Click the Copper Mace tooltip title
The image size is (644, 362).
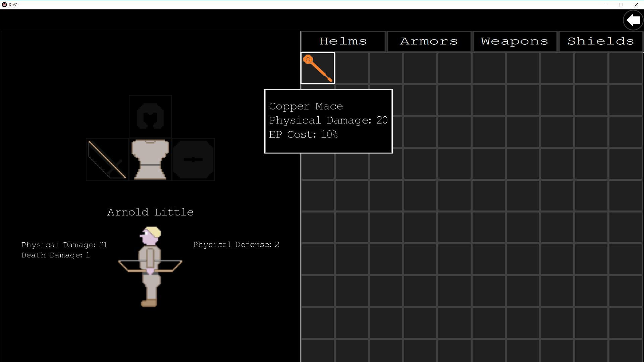pyautogui.click(x=306, y=106)
